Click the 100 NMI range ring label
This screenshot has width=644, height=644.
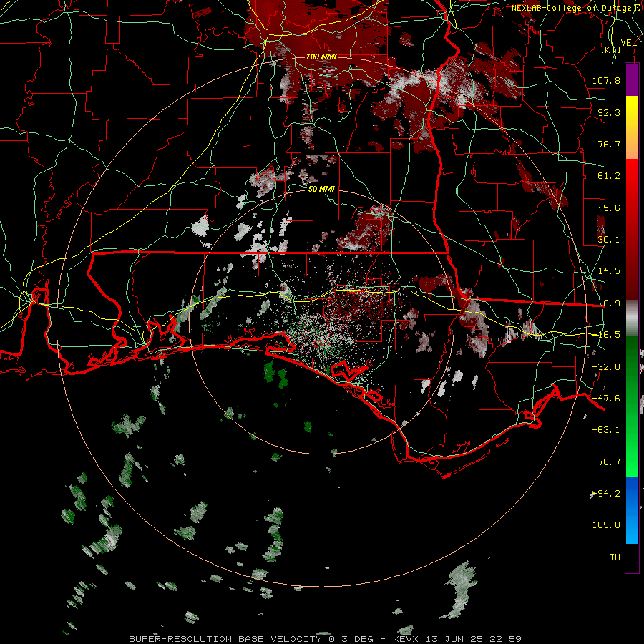(321, 57)
